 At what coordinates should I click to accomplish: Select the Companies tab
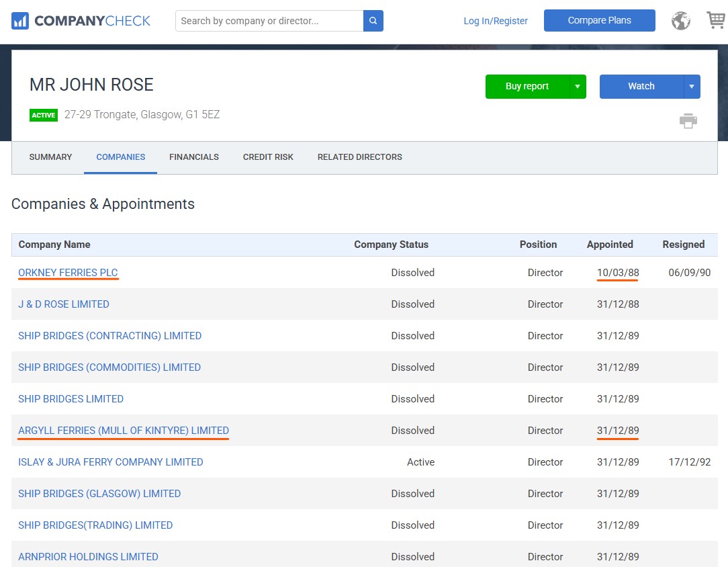coord(121,157)
